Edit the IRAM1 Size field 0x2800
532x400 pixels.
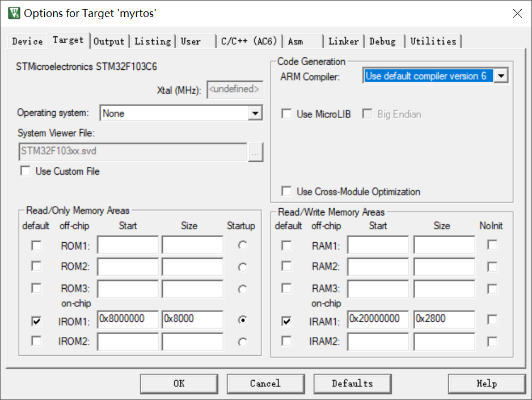(x=444, y=319)
